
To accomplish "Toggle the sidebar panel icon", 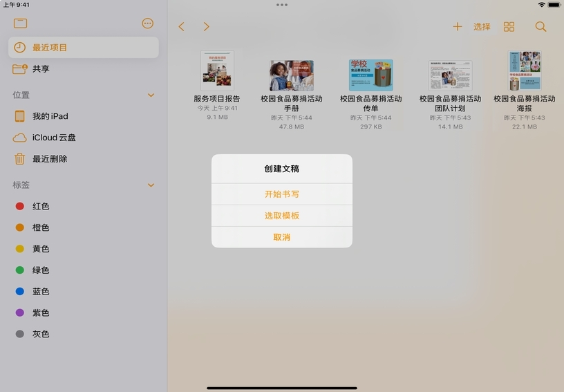I will coord(20,24).
